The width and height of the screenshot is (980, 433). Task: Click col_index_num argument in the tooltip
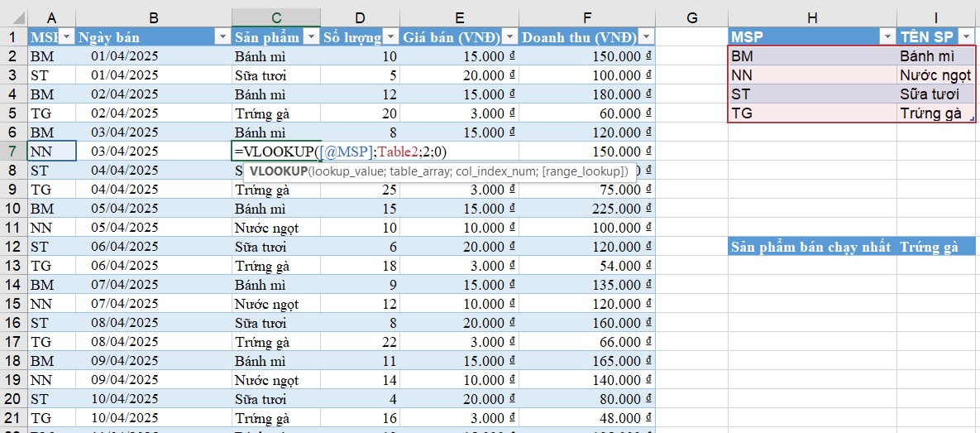pos(499,171)
